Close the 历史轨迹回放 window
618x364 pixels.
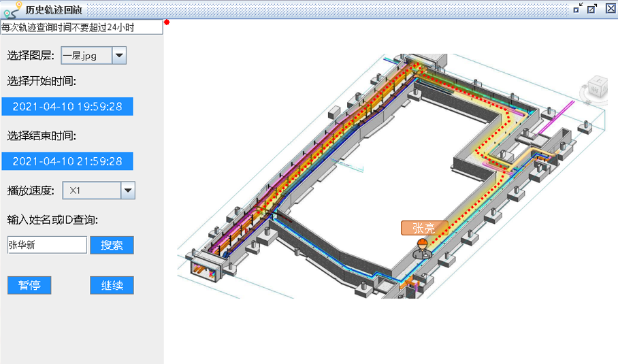pos(608,8)
